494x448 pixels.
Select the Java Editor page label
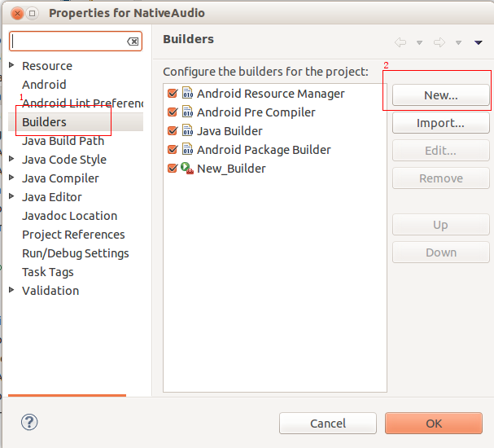click(52, 197)
